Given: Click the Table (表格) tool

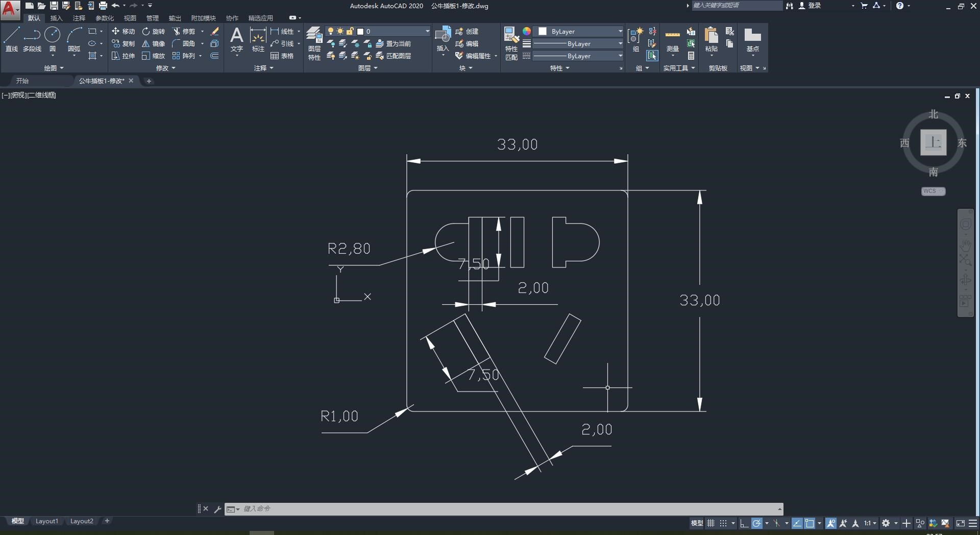Looking at the screenshot, I should pos(282,56).
